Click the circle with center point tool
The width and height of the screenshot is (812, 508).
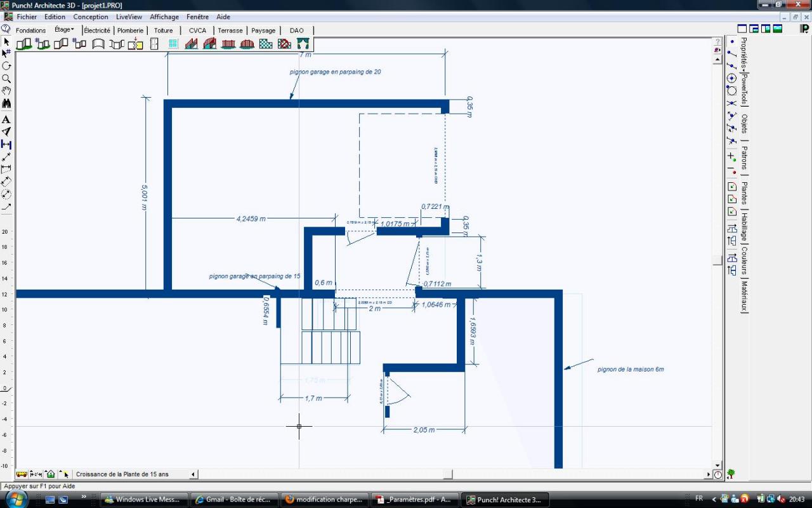[x=731, y=79]
